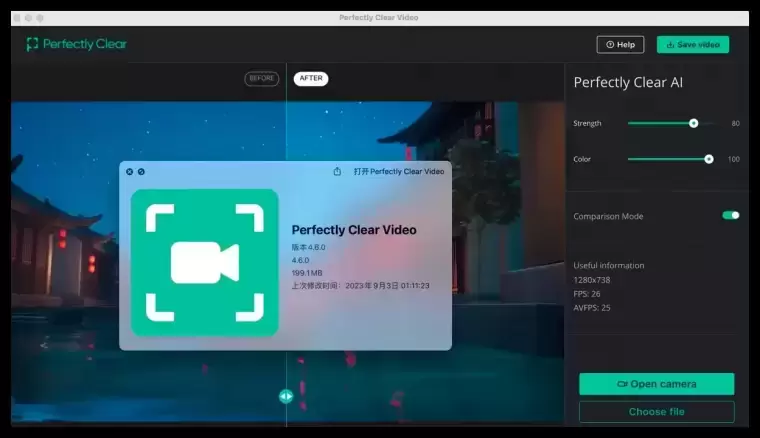The width and height of the screenshot is (760, 438).
Task: Click the before/after split divider handle
Action: (x=286, y=396)
